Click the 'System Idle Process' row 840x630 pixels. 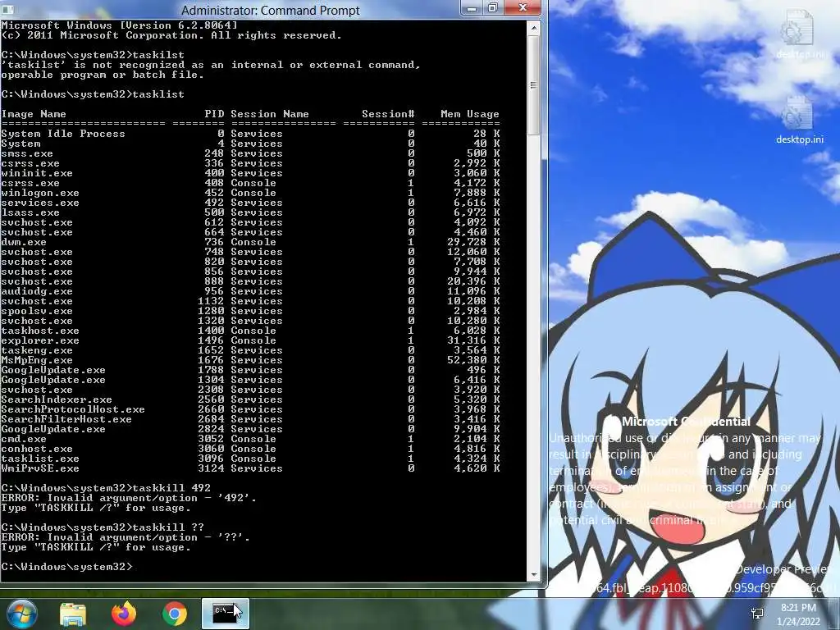[x=250, y=134]
